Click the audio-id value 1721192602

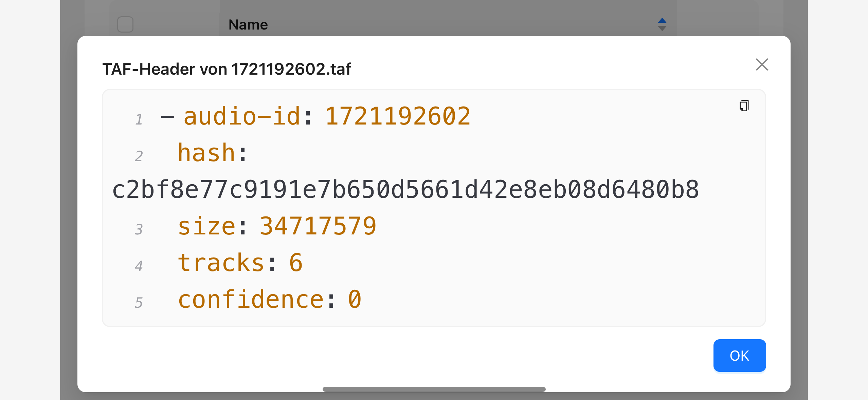click(x=398, y=116)
